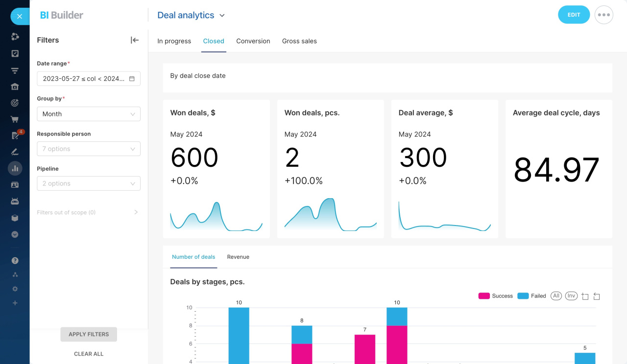This screenshot has height=364, width=627.
Task: Open the Pipeline dropdown
Action: pos(89,183)
